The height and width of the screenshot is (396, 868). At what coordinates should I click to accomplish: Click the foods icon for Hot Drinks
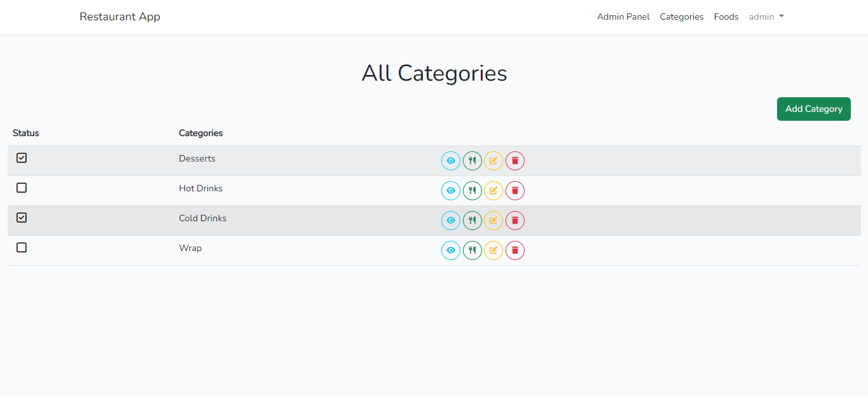tap(472, 190)
